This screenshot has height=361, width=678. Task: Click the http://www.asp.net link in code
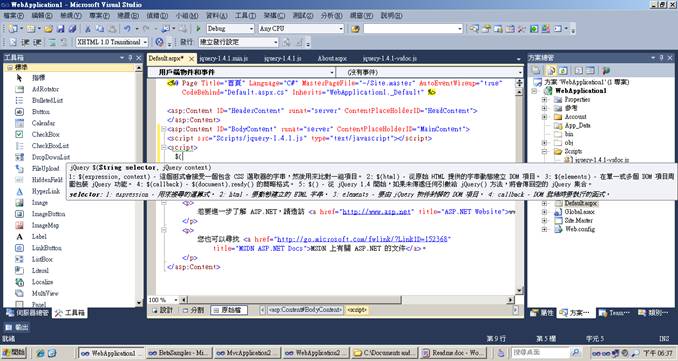pyautogui.click(x=376, y=211)
